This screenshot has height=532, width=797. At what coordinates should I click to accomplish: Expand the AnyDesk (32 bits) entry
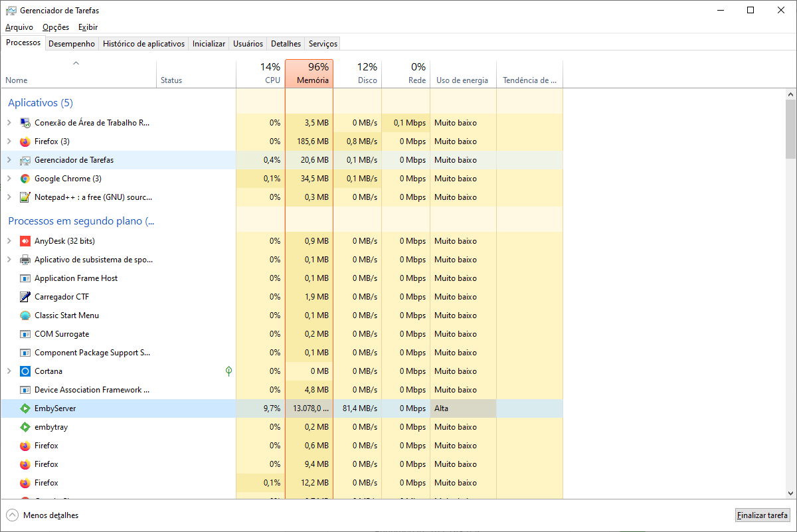(9, 241)
